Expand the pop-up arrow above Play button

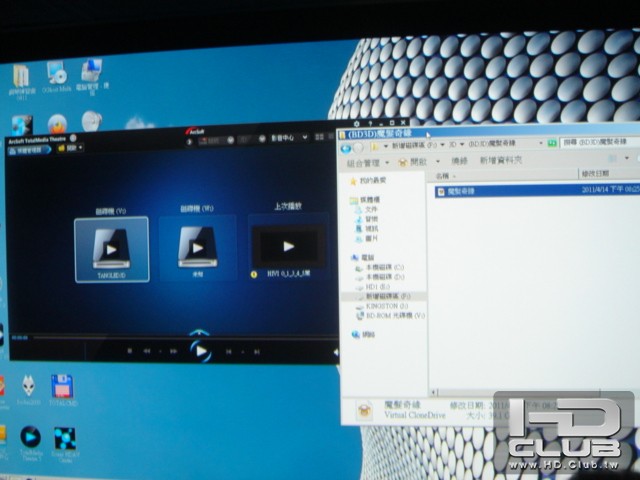click(199, 332)
